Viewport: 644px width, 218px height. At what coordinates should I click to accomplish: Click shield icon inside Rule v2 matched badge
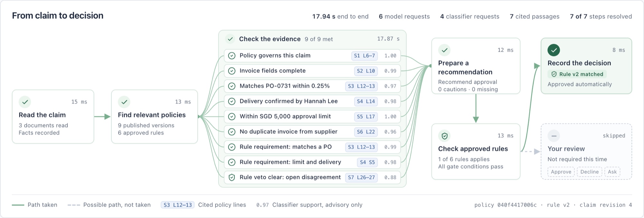(x=554, y=74)
